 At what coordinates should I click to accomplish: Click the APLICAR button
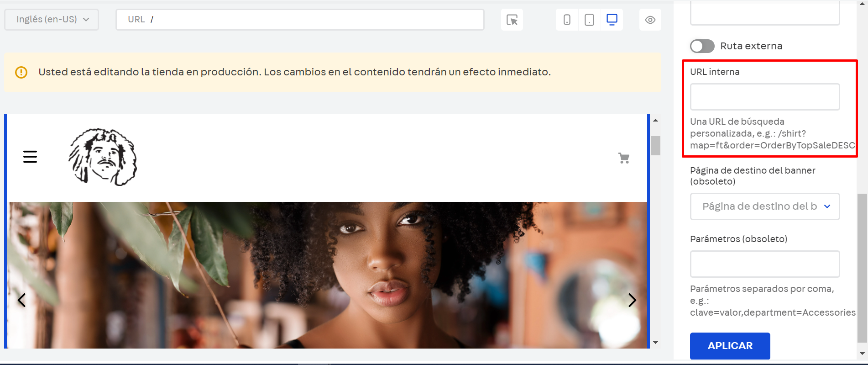730,346
